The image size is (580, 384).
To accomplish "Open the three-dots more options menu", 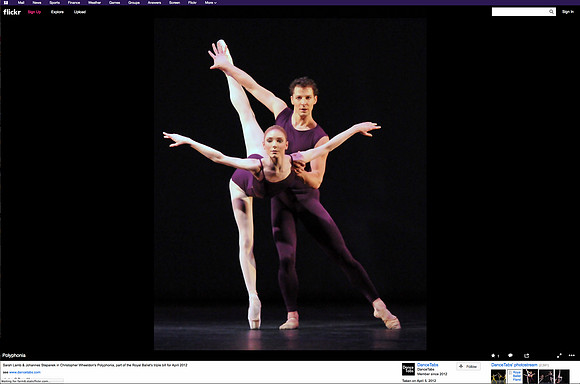I will [571, 356].
